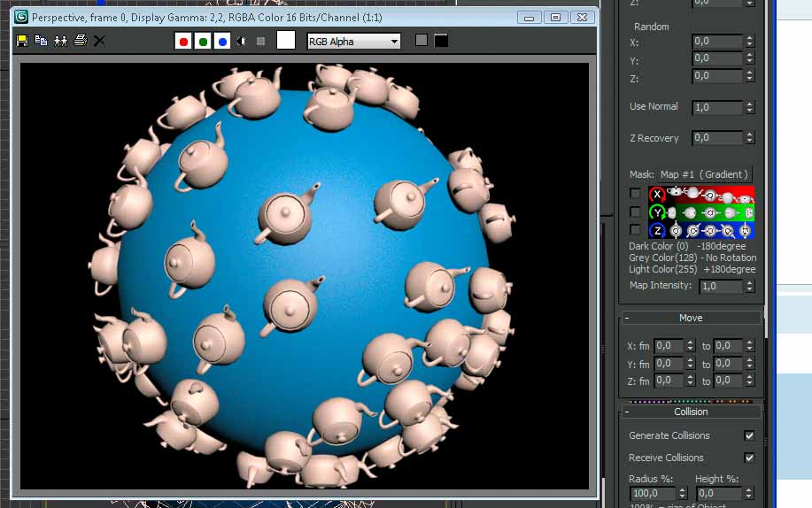Enable the X axis mask checkbox

635,193
